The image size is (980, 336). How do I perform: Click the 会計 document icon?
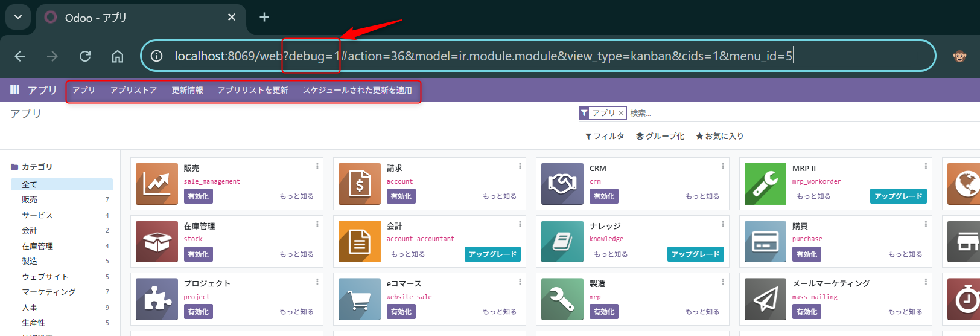[x=360, y=241]
